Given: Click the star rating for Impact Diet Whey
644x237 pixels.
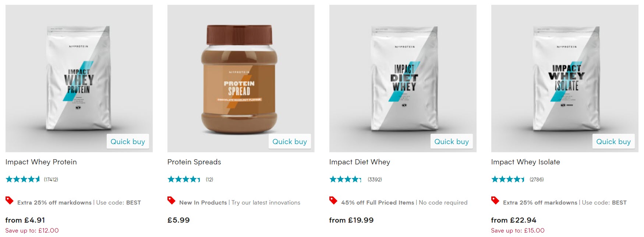Looking at the screenshot, I should (x=346, y=180).
